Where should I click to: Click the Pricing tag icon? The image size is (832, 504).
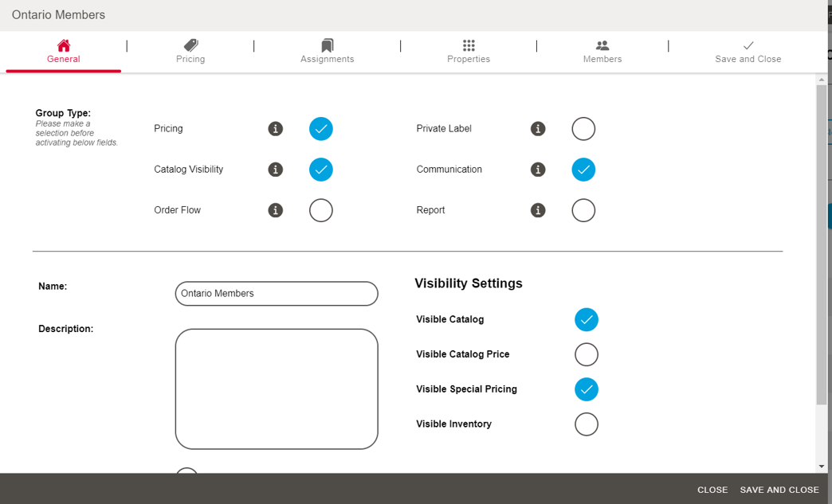click(190, 46)
